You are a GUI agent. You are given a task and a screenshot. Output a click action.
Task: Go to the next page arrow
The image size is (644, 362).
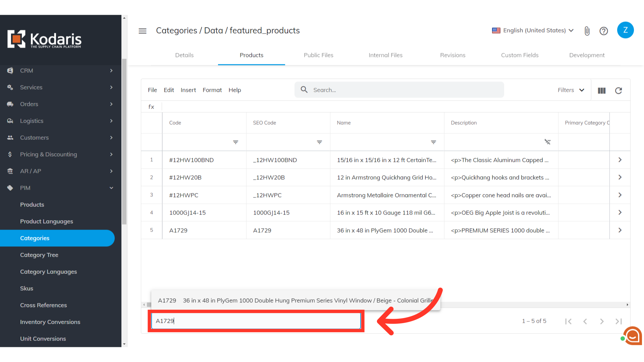coord(602,321)
